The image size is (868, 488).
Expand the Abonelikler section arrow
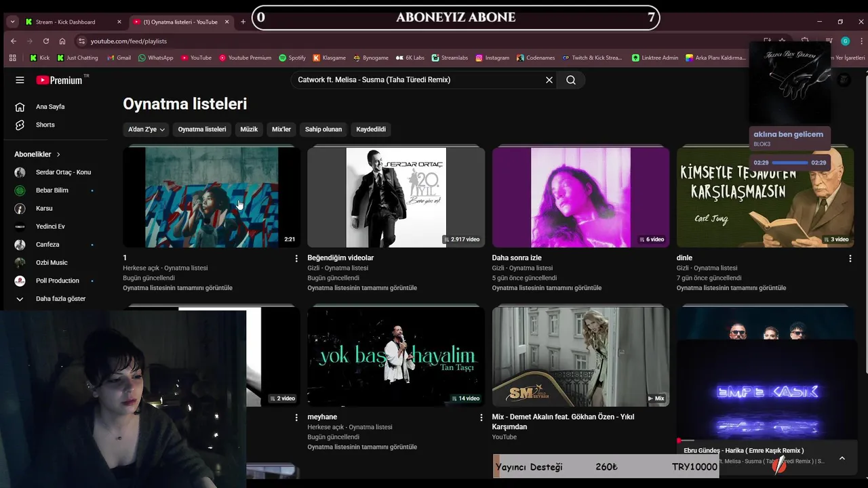coord(58,155)
